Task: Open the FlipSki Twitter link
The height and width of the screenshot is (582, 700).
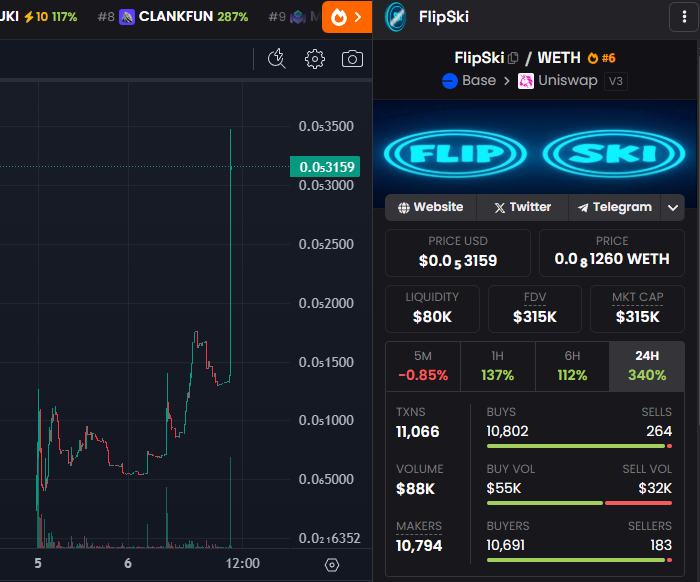Action: tap(522, 207)
